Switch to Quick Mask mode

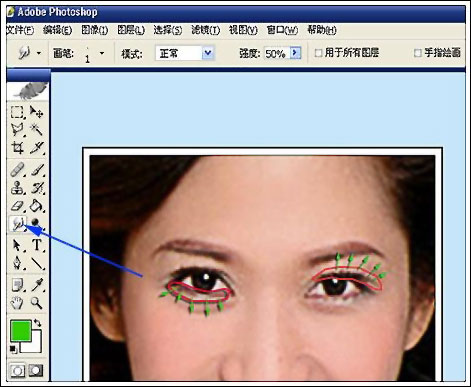[36, 370]
